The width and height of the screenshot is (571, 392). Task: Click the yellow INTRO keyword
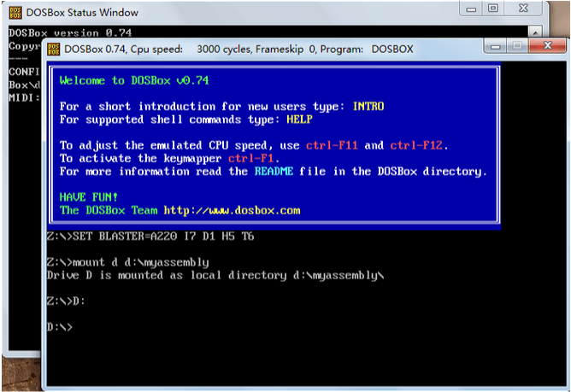pos(368,106)
